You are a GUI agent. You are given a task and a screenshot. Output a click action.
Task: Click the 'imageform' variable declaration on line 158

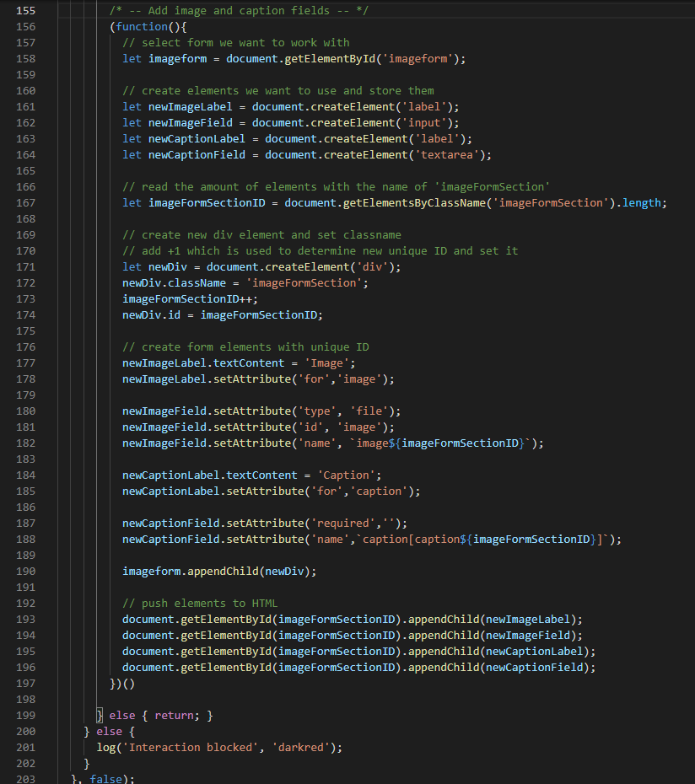[x=178, y=58]
